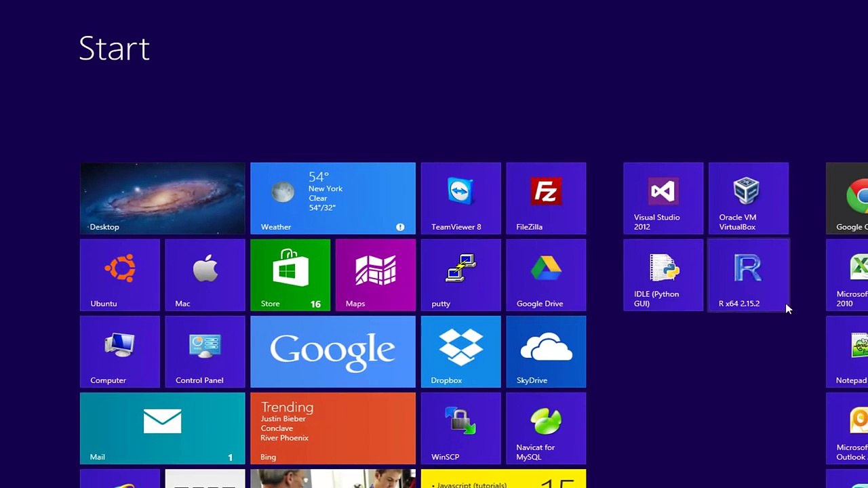Viewport: 868px width, 488px height.
Task: Open the Ubuntu tile
Action: coord(120,275)
